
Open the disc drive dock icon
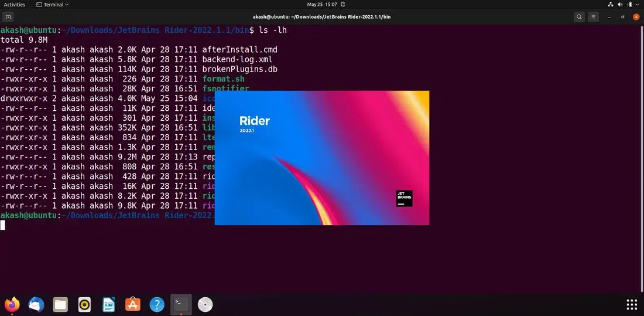coord(205,304)
